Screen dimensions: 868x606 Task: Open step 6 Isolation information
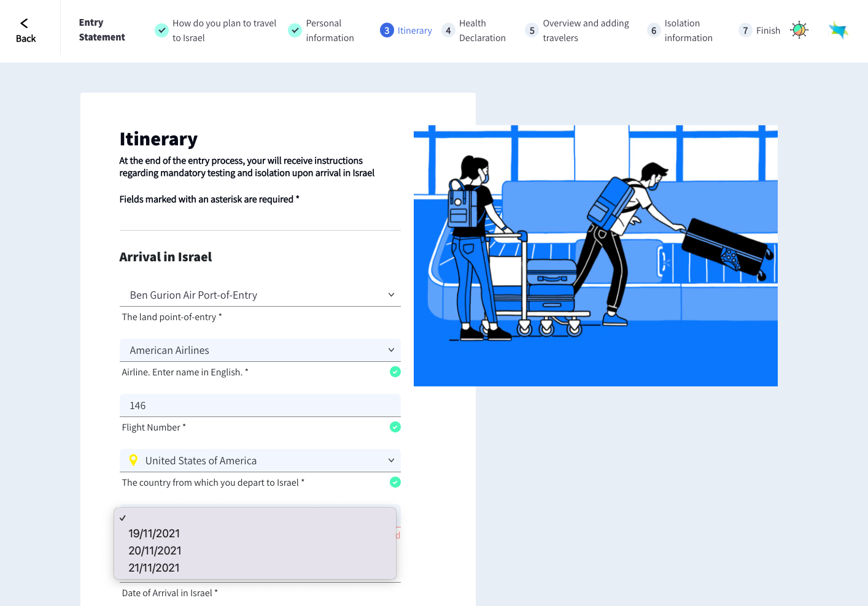pyautogui.click(x=680, y=31)
